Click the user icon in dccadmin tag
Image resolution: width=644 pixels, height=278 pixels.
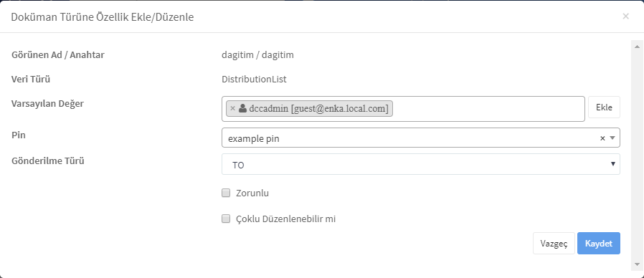click(242, 108)
